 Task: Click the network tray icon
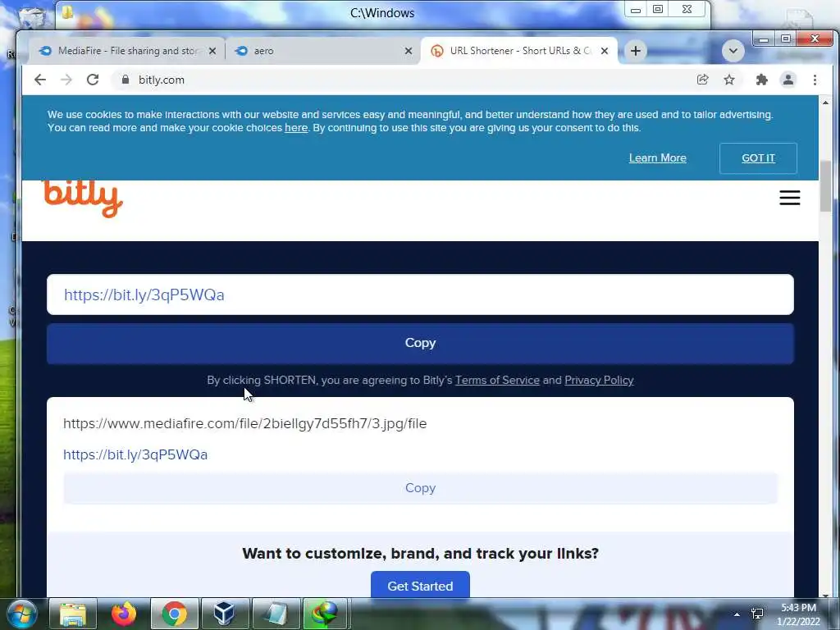757,614
